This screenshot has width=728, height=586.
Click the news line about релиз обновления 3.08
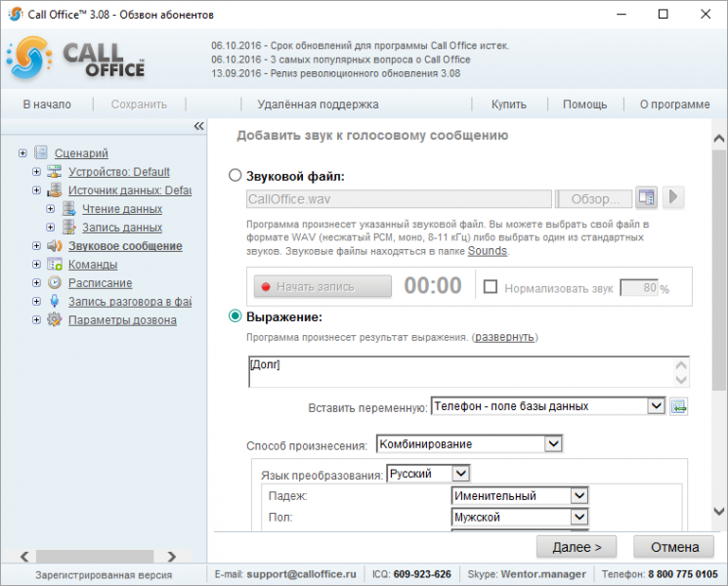click(x=336, y=73)
